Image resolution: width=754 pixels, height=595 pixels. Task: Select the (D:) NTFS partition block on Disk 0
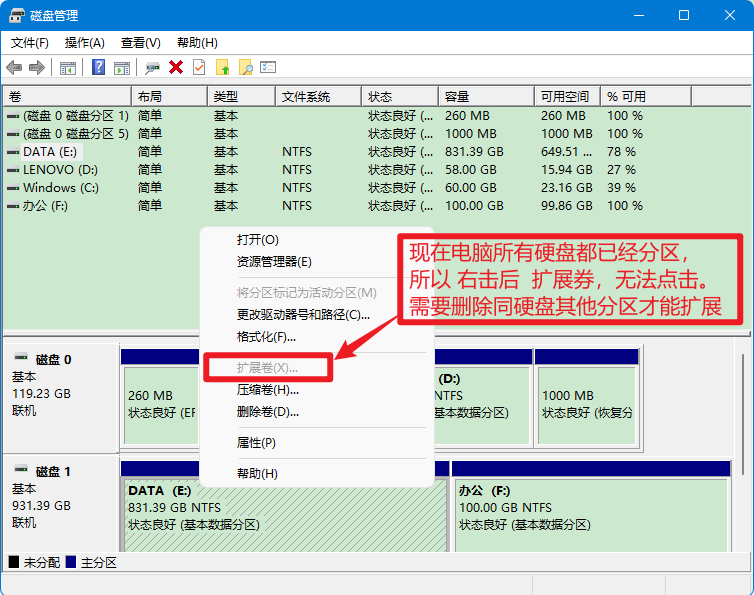coord(481,405)
